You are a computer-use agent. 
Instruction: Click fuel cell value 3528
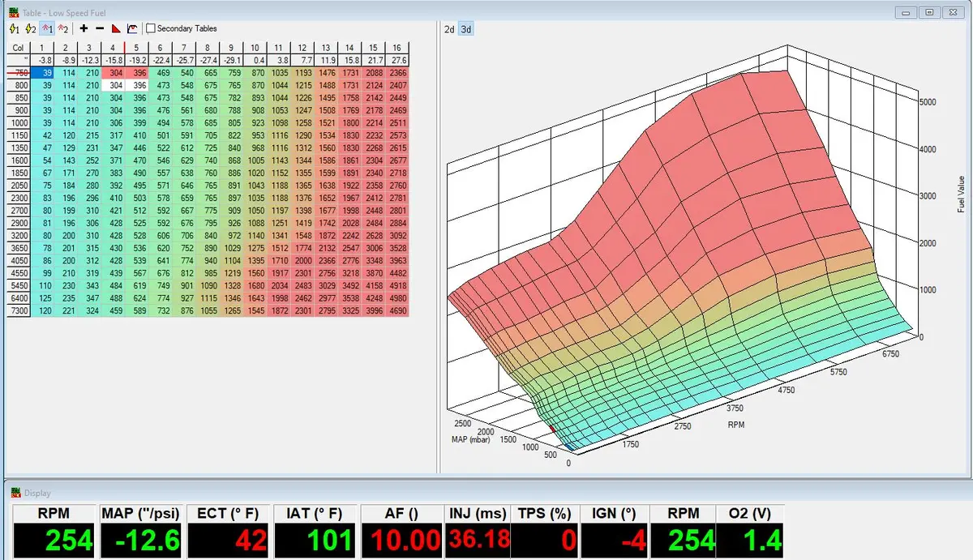pyautogui.click(x=397, y=247)
